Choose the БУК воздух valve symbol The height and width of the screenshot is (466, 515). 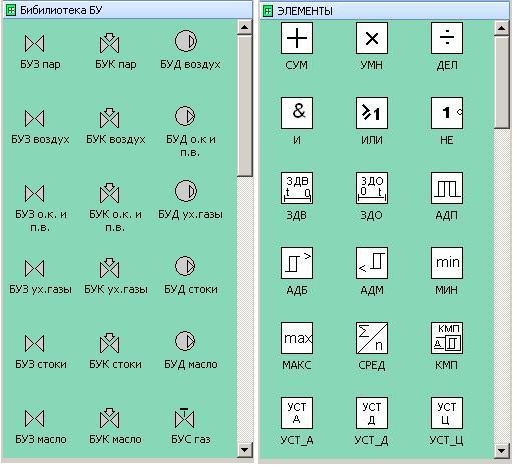click(x=109, y=118)
